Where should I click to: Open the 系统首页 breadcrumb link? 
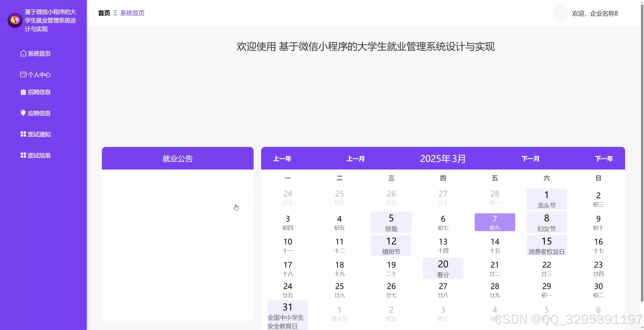pyautogui.click(x=132, y=13)
